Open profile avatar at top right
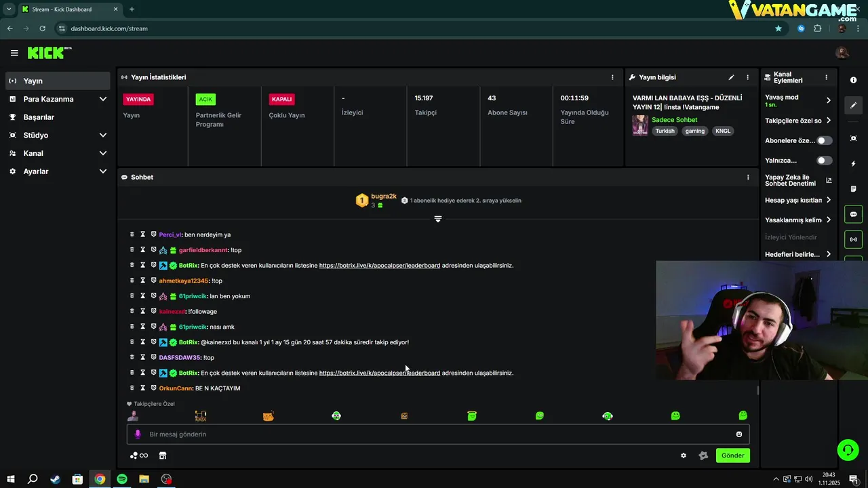 point(842,53)
